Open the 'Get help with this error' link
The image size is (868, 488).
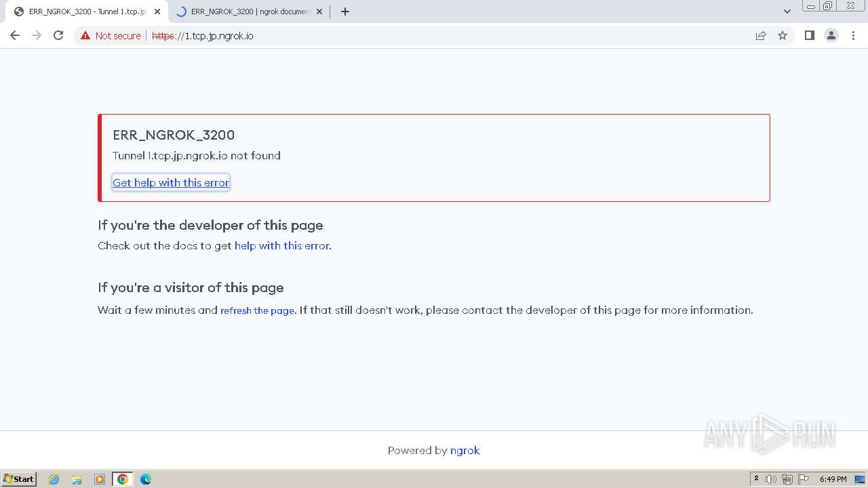171,182
